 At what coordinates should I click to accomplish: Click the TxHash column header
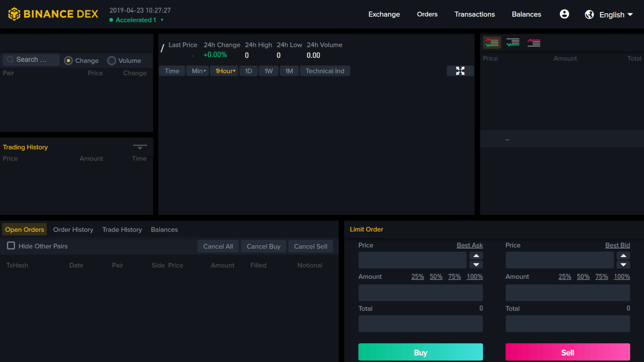tap(17, 265)
